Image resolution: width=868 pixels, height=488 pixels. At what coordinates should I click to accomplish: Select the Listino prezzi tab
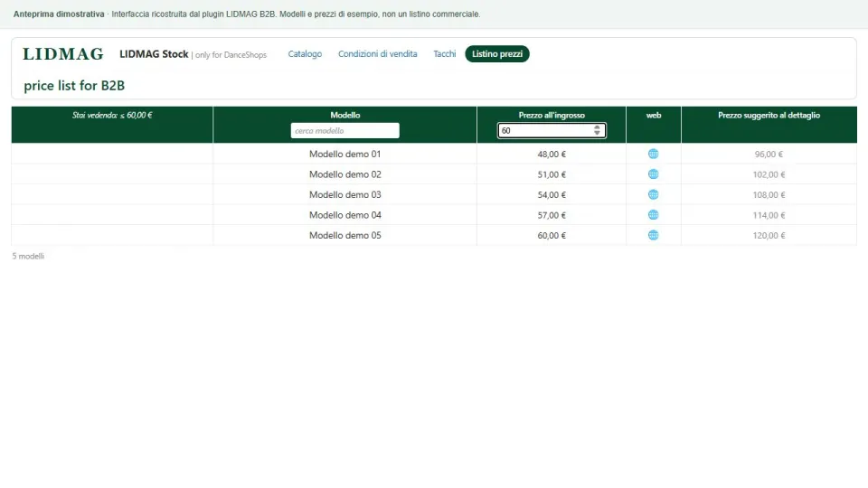(x=497, y=53)
